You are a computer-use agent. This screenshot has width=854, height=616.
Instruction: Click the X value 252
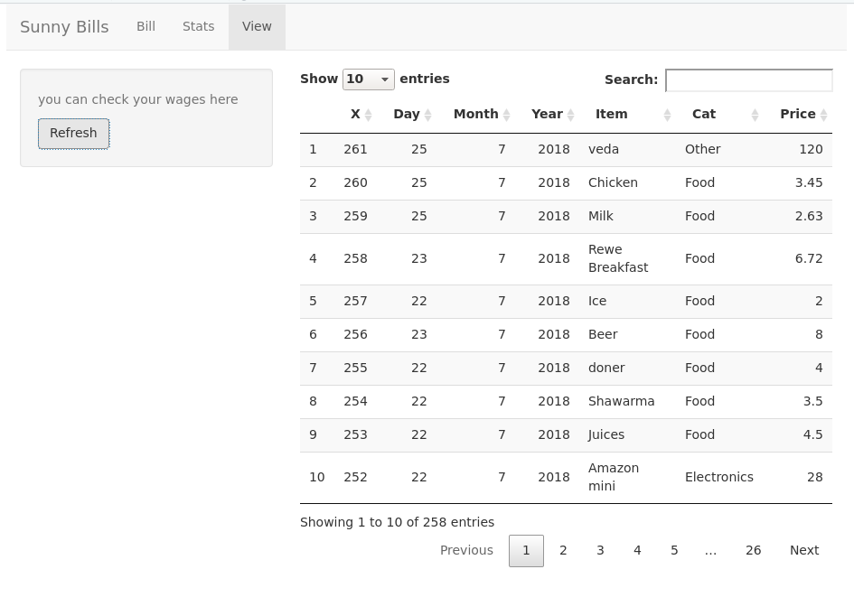click(355, 477)
